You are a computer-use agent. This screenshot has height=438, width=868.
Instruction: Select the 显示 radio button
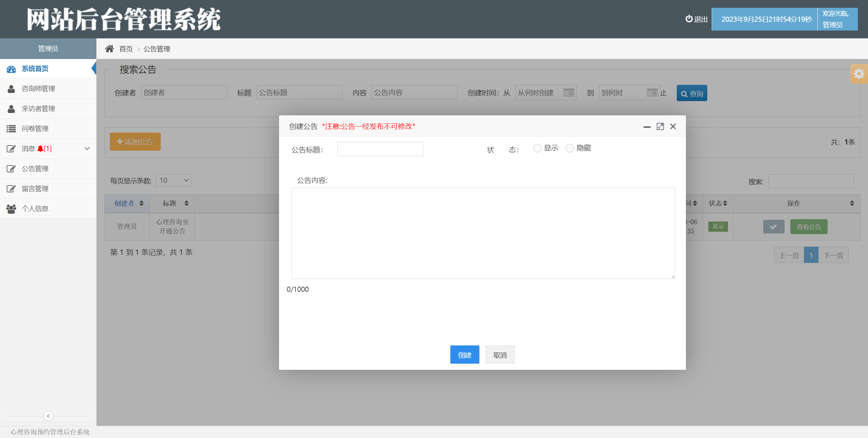(537, 148)
